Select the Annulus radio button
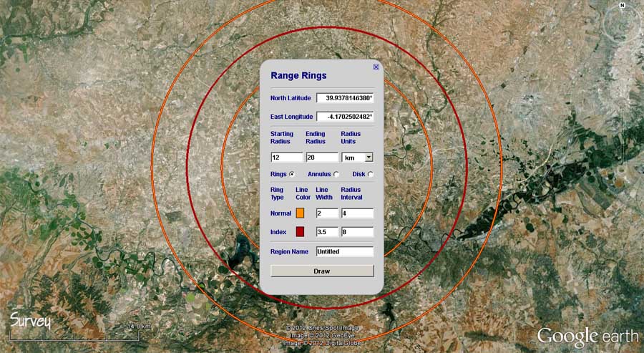The image size is (644, 353). [x=336, y=174]
